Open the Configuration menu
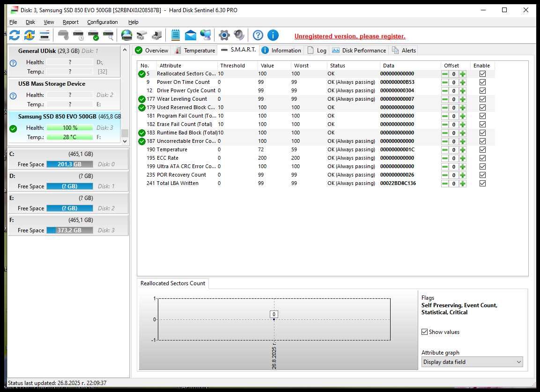The width and height of the screenshot is (540, 392). tap(102, 22)
